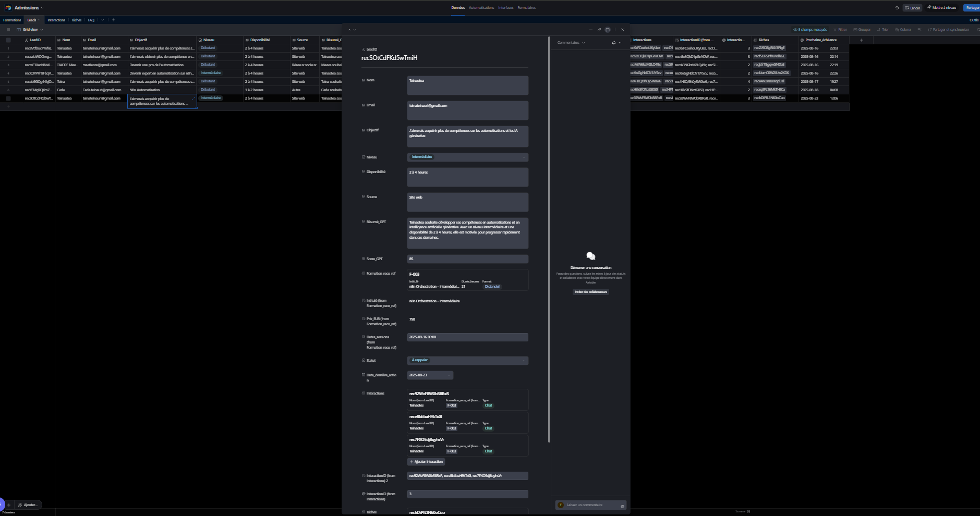Click the copy record link icon
Screen dimensions: 980x516
point(599,30)
